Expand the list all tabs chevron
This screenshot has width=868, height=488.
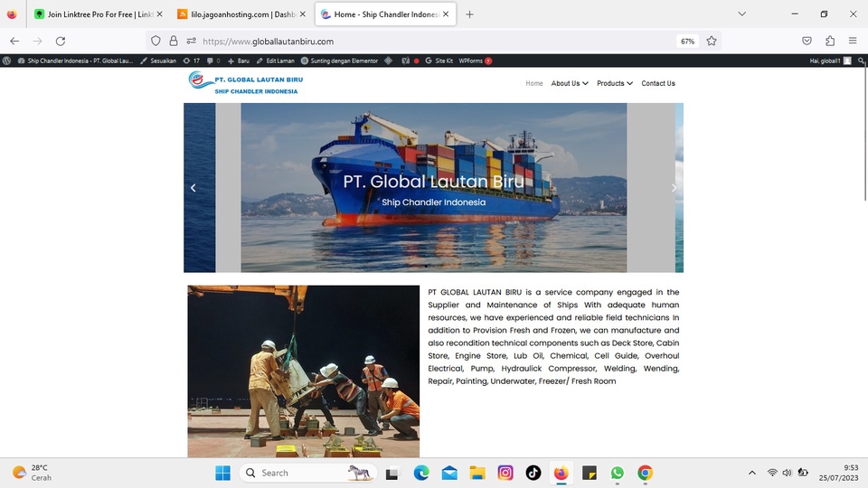(x=741, y=14)
